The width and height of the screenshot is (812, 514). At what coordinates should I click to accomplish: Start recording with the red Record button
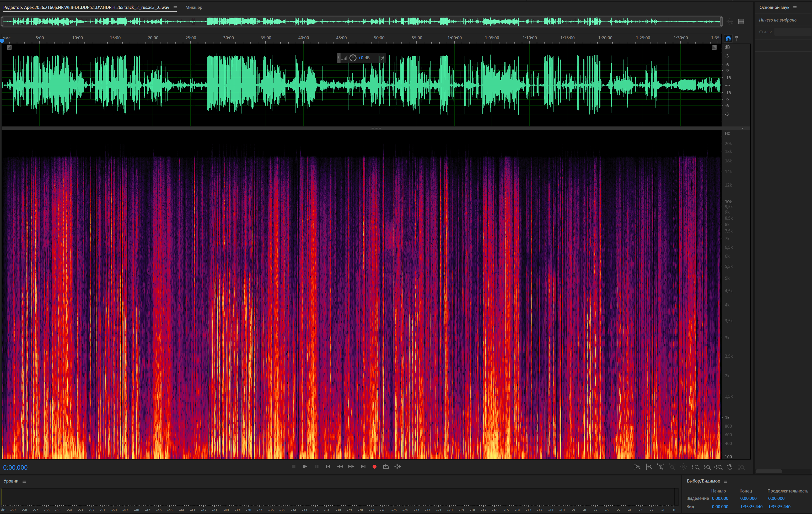pos(374,467)
